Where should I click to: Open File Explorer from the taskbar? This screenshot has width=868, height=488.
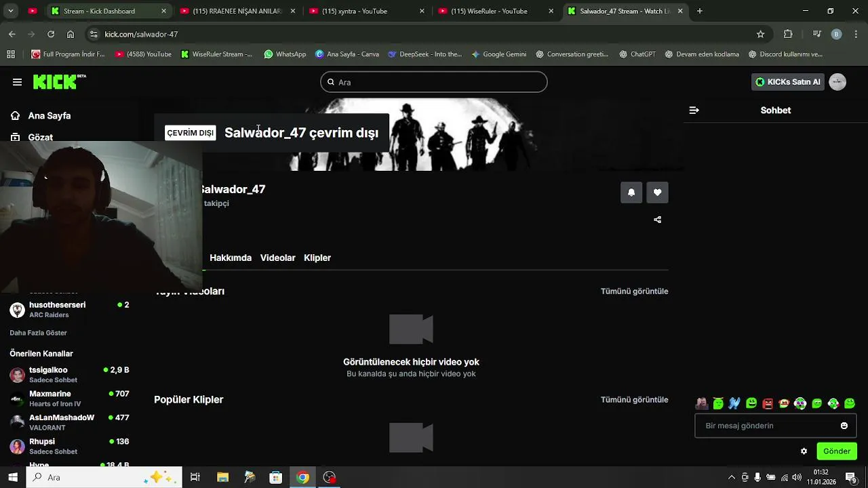click(x=222, y=477)
